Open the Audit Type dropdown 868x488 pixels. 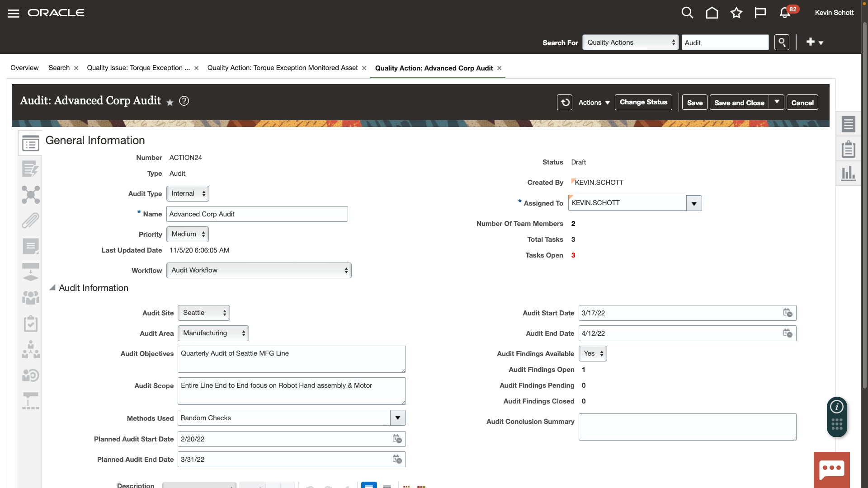188,193
